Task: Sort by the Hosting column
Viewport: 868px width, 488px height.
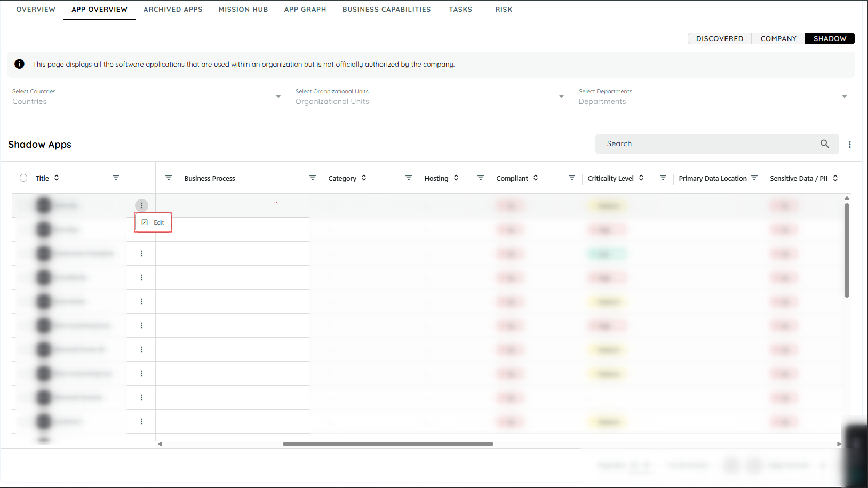Action: [456, 178]
